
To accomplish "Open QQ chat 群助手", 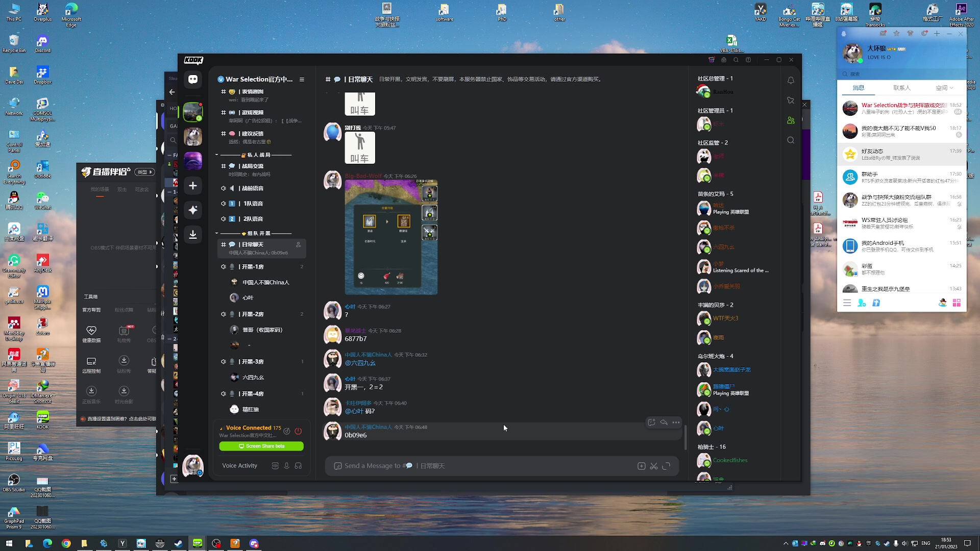I will point(902,177).
